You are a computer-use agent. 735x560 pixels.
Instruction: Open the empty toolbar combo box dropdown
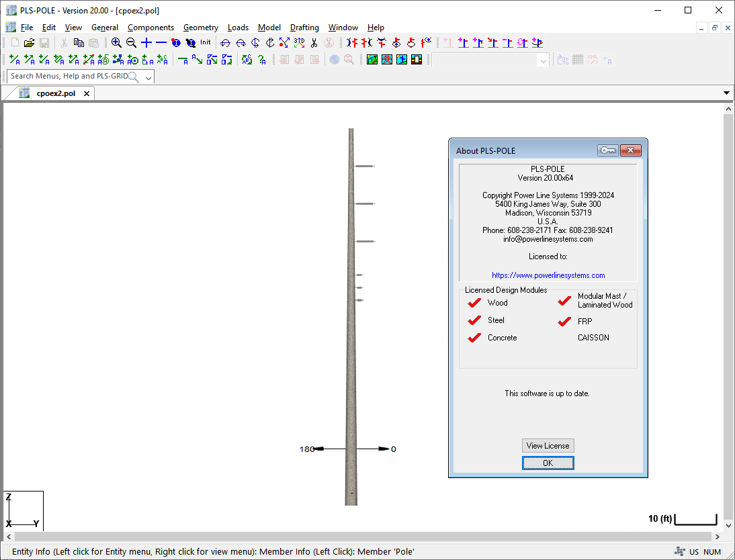[544, 60]
